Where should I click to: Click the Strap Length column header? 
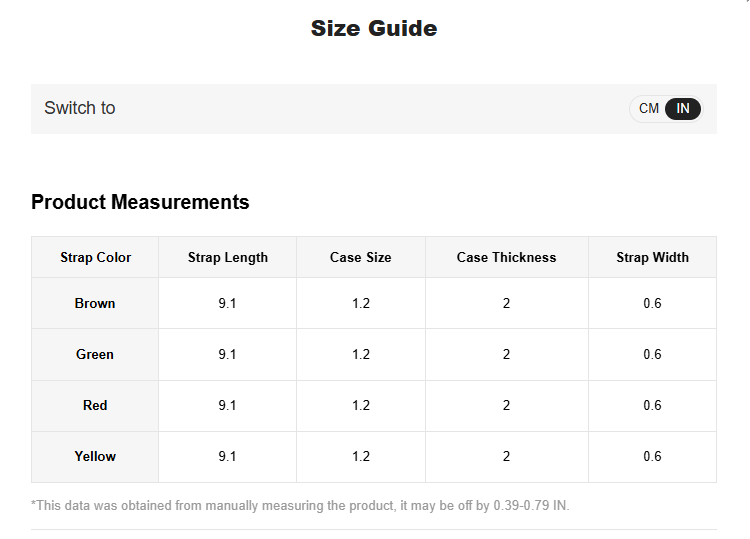pyautogui.click(x=228, y=257)
